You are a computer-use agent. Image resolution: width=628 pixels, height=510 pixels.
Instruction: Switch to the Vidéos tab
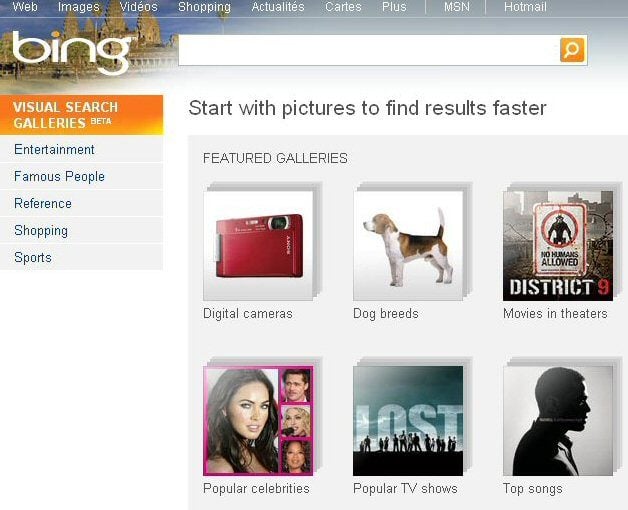click(x=139, y=7)
